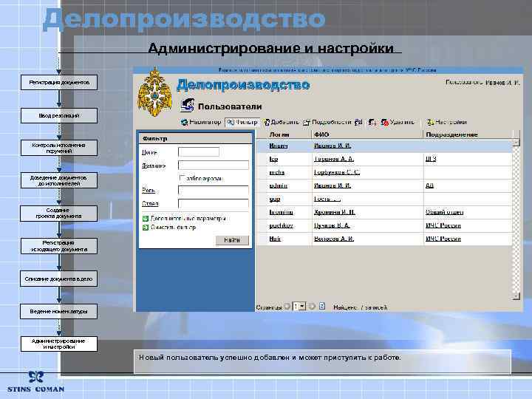Click Горбунков С. С. in the ФИО column
This screenshot has height=399, width=532.
[337, 172]
